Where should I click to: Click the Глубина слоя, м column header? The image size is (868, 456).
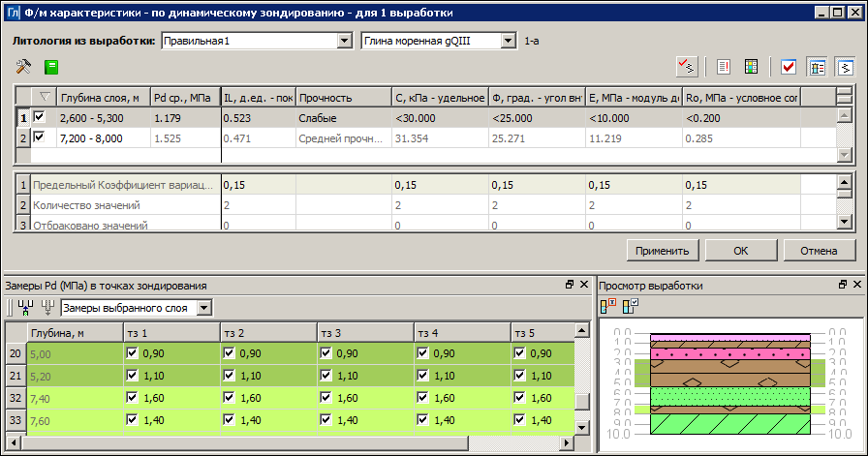(x=104, y=98)
